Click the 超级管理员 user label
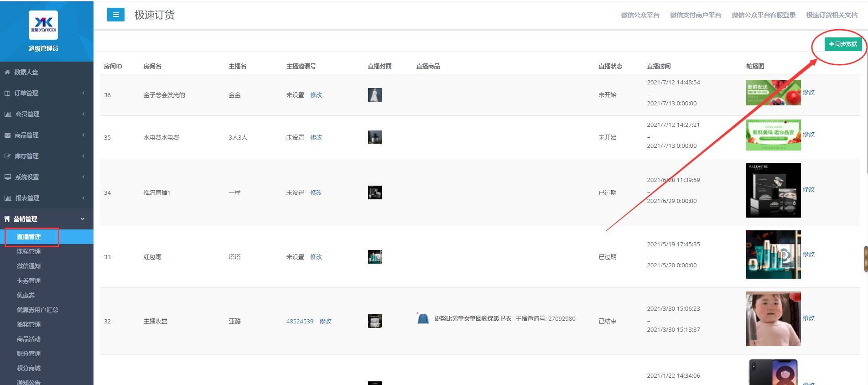Image resolution: width=868 pixels, height=385 pixels. pos(43,48)
